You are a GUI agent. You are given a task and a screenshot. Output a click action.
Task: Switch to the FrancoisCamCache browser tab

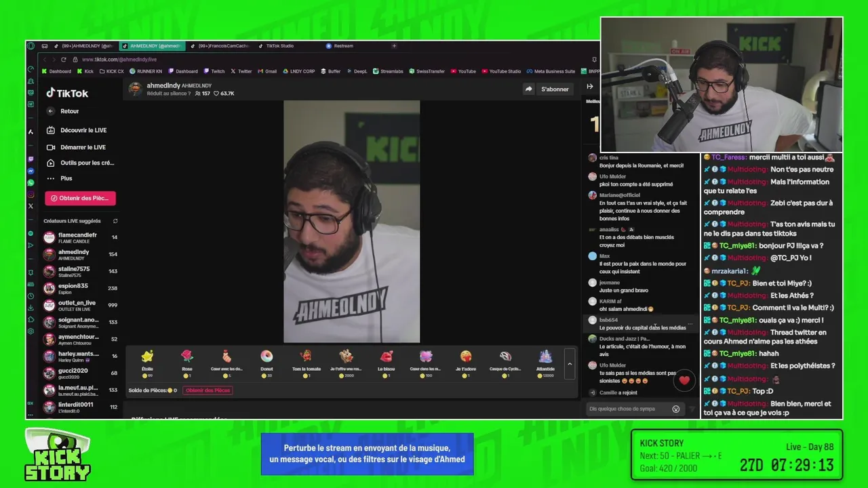[x=220, y=46]
